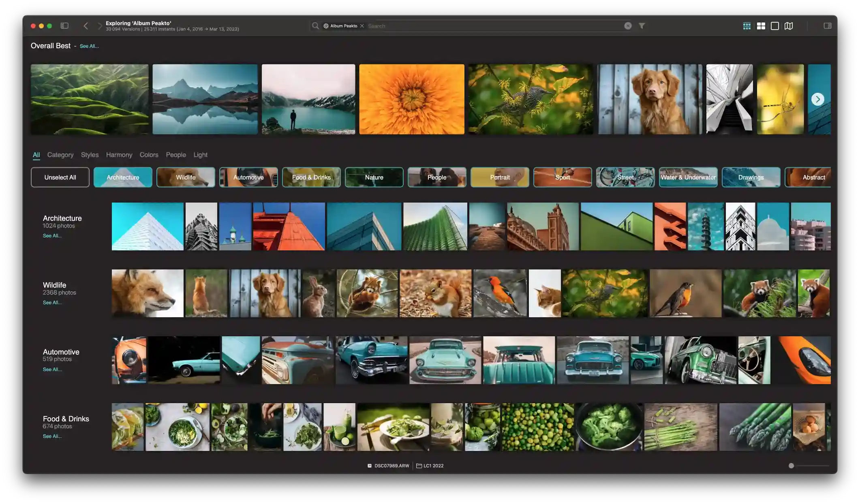
Task: Switch to single image view icon
Action: [x=775, y=26]
